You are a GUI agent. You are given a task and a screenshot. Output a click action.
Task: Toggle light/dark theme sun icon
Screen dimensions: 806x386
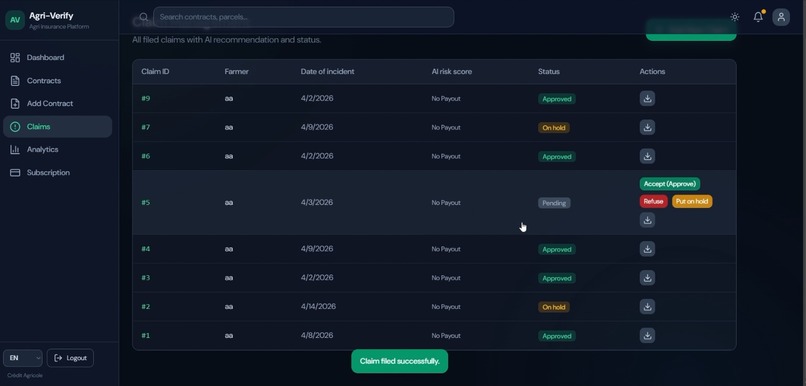click(x=735, y=17)
